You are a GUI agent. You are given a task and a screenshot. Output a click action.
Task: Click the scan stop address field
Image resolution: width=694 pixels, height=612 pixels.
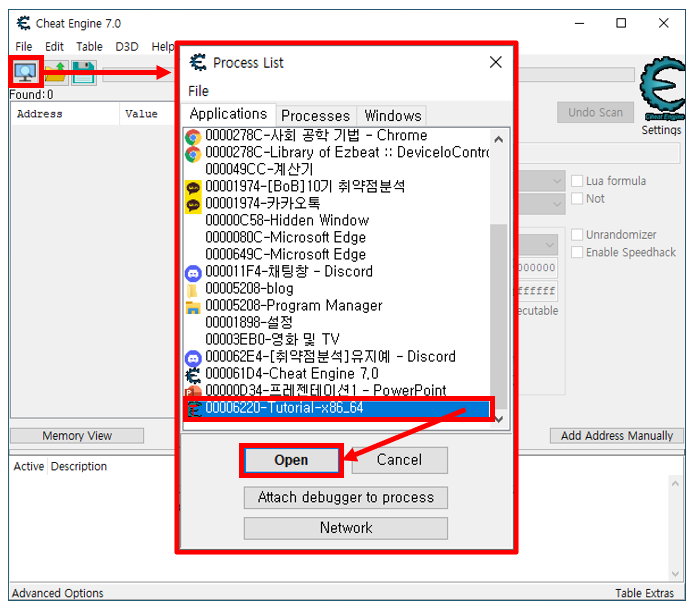pos(536,291)
